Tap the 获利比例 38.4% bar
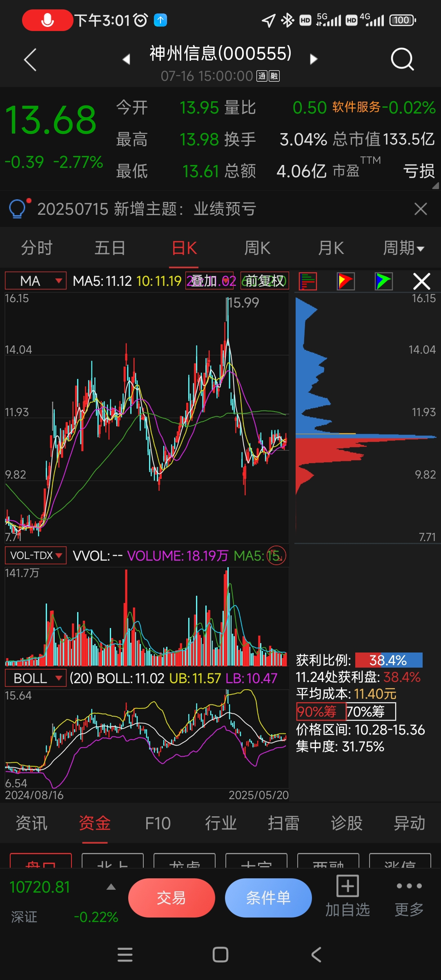Viewport: 441px width, 980px height. point(388,660)
